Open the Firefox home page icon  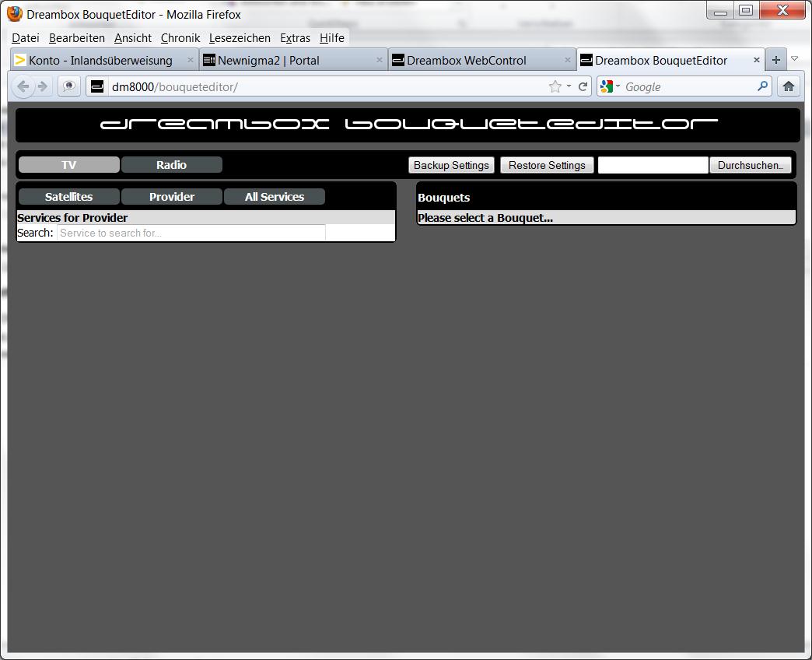tap(789, 86)
